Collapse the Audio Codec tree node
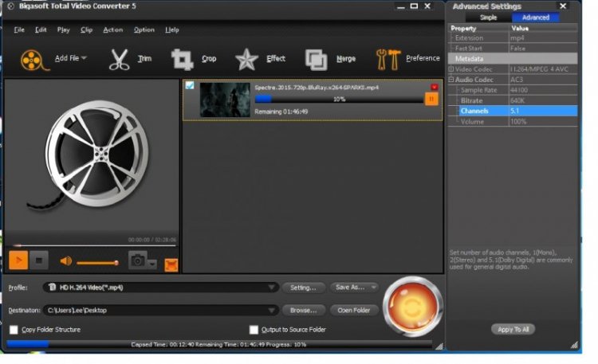Screen dimensions: 598x364 coord(450,80)
